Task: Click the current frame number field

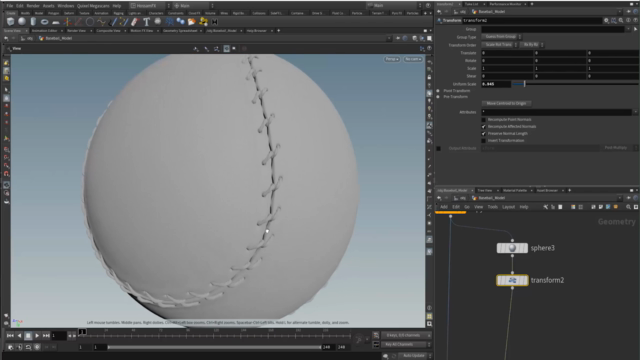Action: point(58,336)
